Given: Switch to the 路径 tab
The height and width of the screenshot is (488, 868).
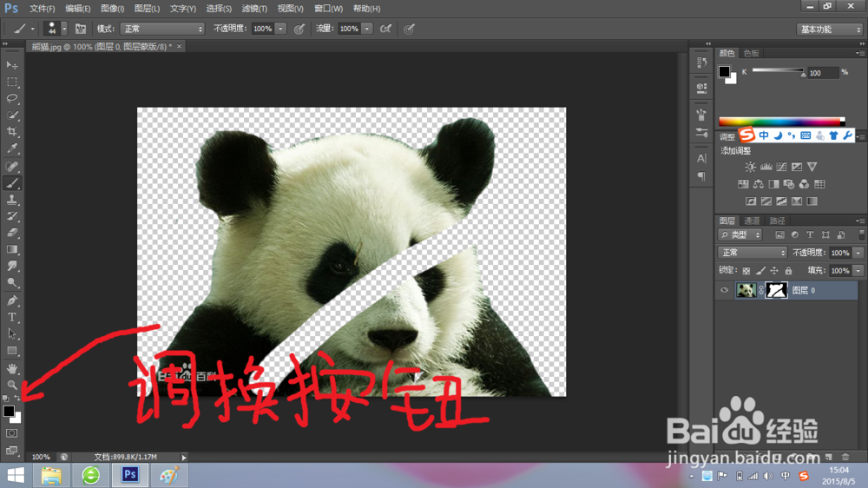Looking at the screenshot, I should click(x=777, y=221).
